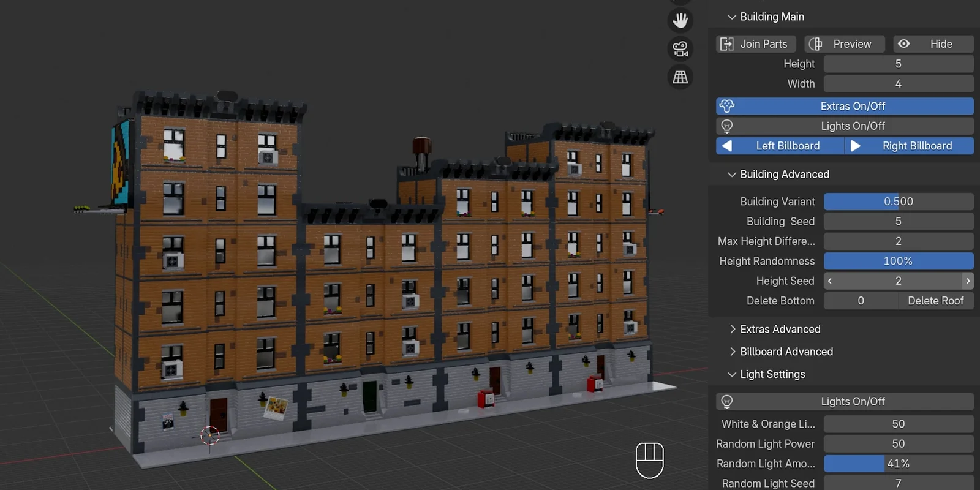Click the "Random Light Power" label
980x490 pixels.
[766, 443]
